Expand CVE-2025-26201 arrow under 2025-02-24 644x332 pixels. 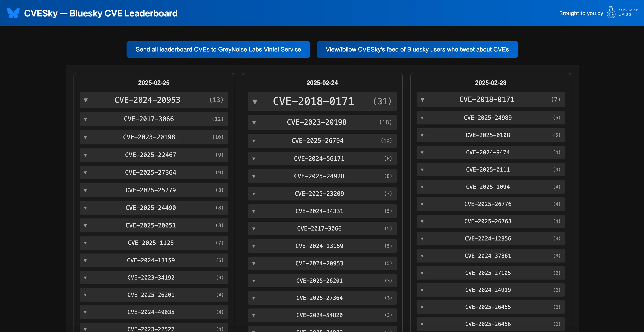(x=254, y=281)
